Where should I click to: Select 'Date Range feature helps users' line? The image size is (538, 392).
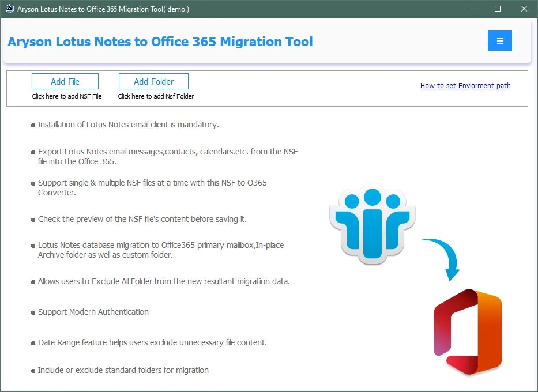point(152,342)
